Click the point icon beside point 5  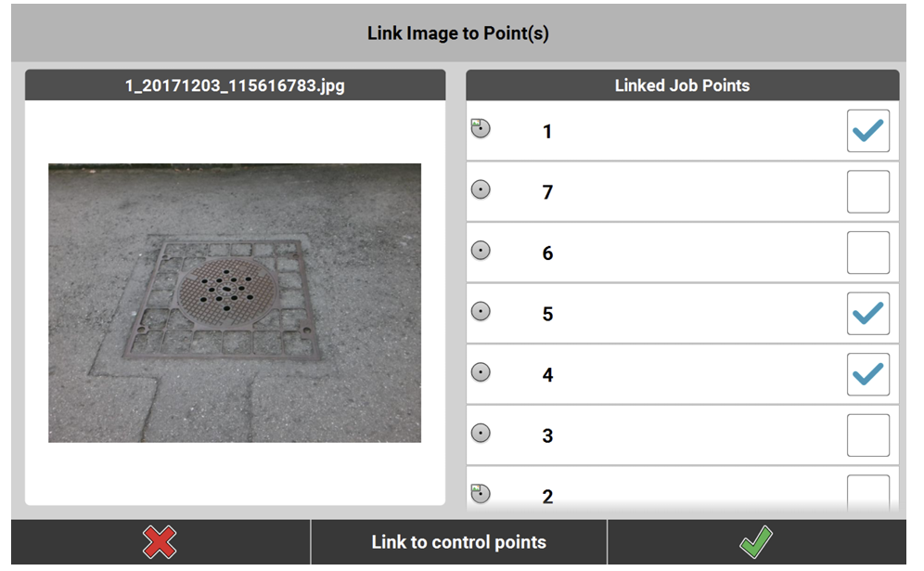(481, 312)
